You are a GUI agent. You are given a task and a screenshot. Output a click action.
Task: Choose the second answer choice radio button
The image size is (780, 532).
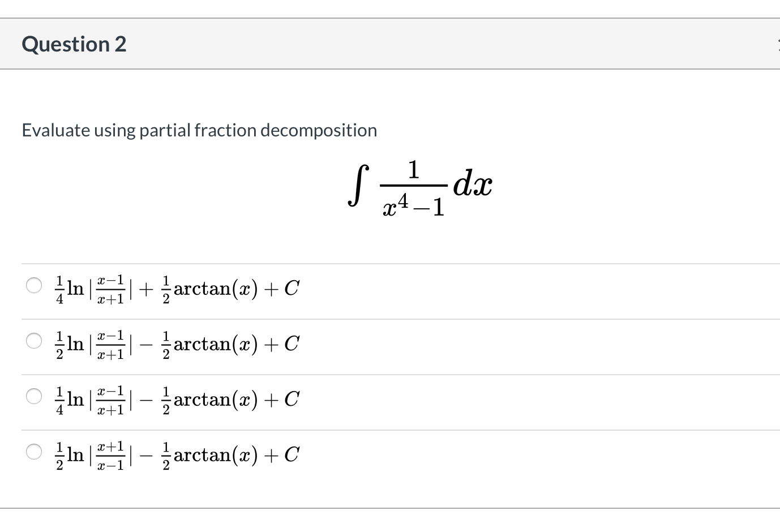(34, 341)
